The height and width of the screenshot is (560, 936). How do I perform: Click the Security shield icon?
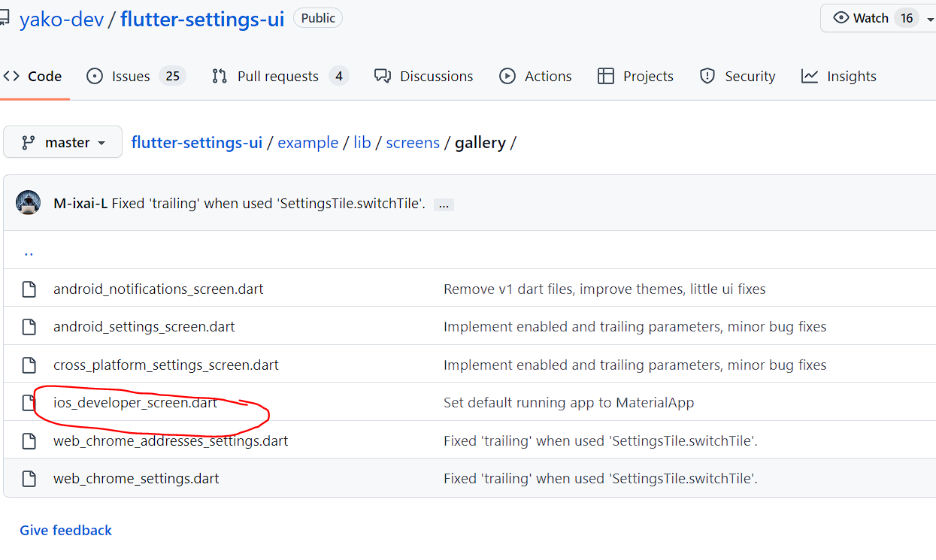(707, 76)
